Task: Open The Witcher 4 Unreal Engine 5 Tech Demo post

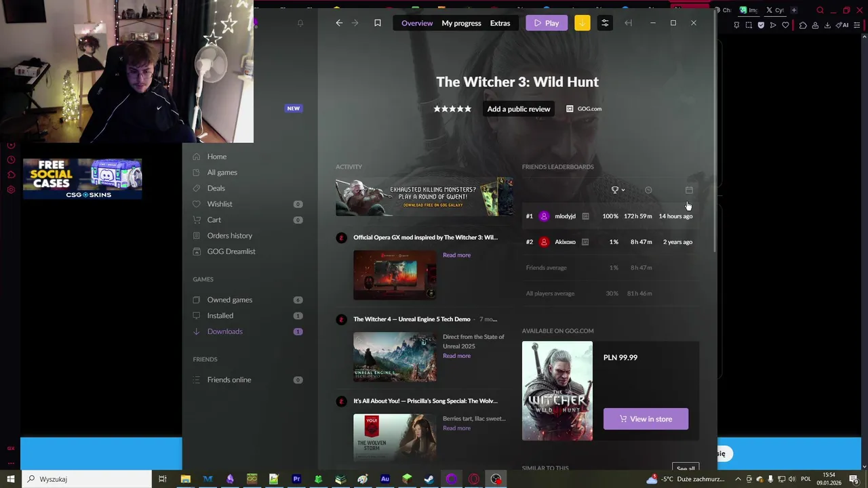Action: pyautogui.click(x=412, y=319)
